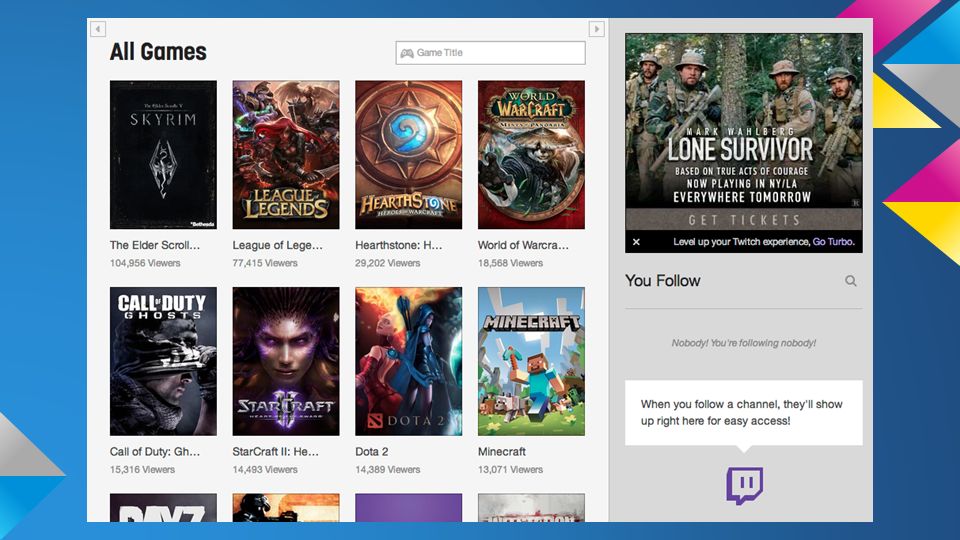The width and height of the screenshot is (960, 540).
Task: Click '15,316 Viewers' text
Action: click(x=142, y=470)
